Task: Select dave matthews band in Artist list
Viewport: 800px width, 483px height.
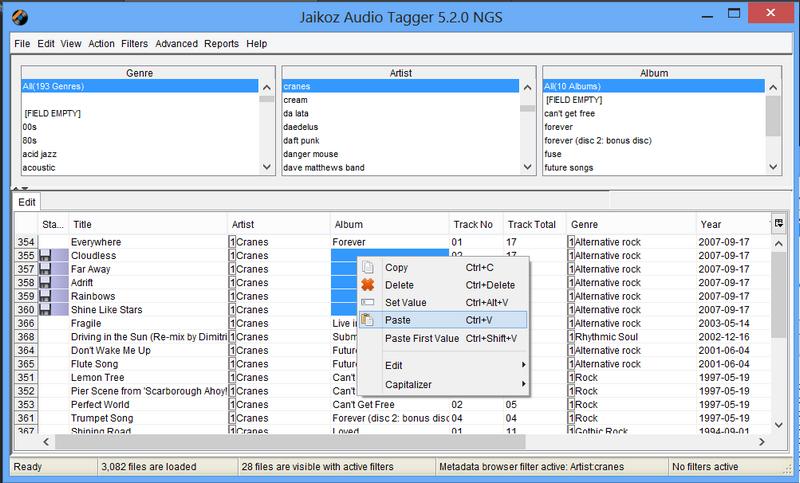Action: click(401, 167)
